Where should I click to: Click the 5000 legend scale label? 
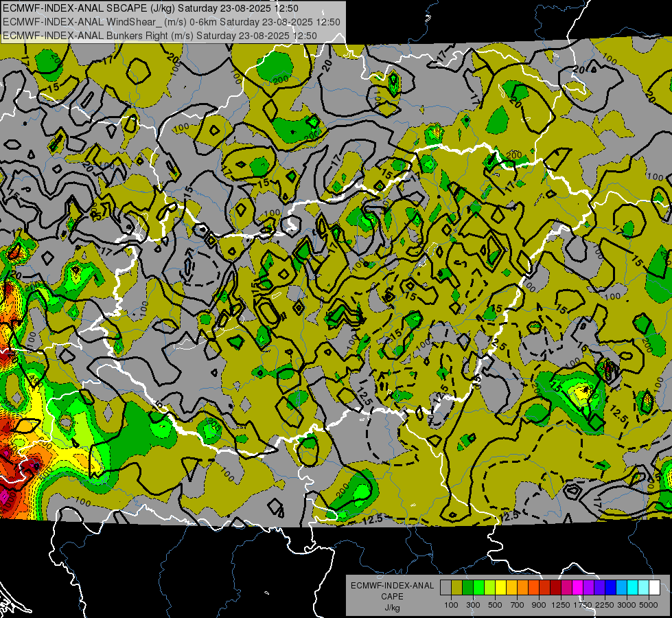pyautogui.click(x=649, y=605)
